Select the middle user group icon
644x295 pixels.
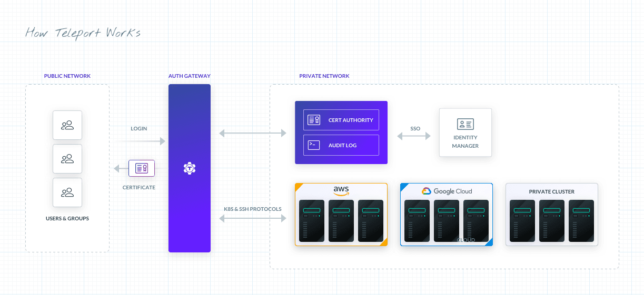coord(67,159)
